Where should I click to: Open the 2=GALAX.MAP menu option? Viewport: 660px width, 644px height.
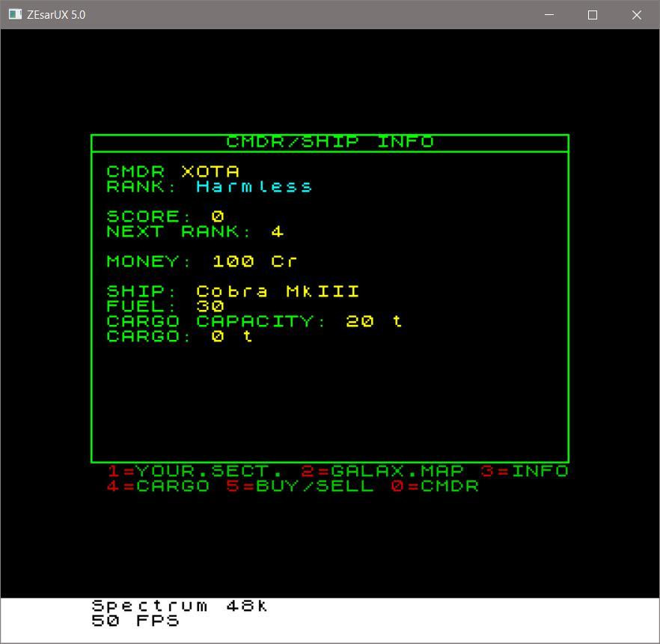[382, 471]
